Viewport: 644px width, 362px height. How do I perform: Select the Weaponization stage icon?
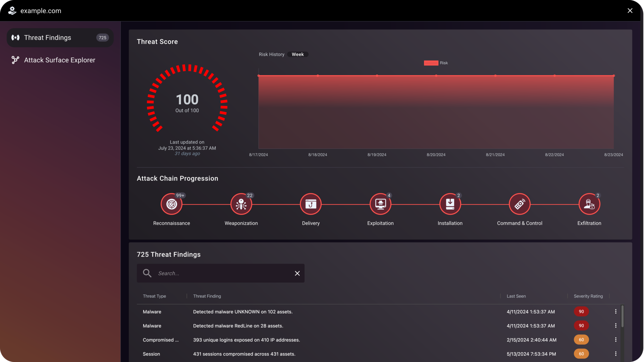click(241, 204)
